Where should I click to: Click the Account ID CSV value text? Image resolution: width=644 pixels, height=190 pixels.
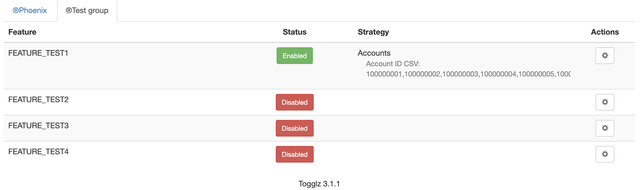443,74
